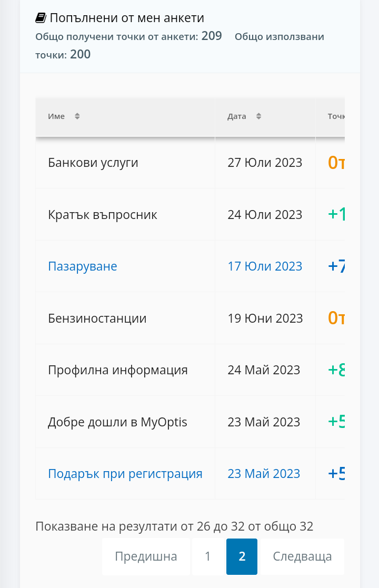Select the Кратък въпросник row

tap(103, 215)
